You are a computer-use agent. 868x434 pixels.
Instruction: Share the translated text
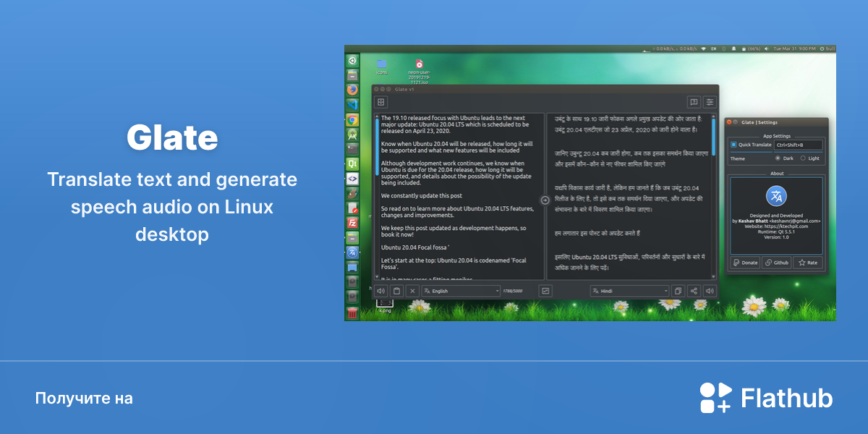[x=694, y=291]
